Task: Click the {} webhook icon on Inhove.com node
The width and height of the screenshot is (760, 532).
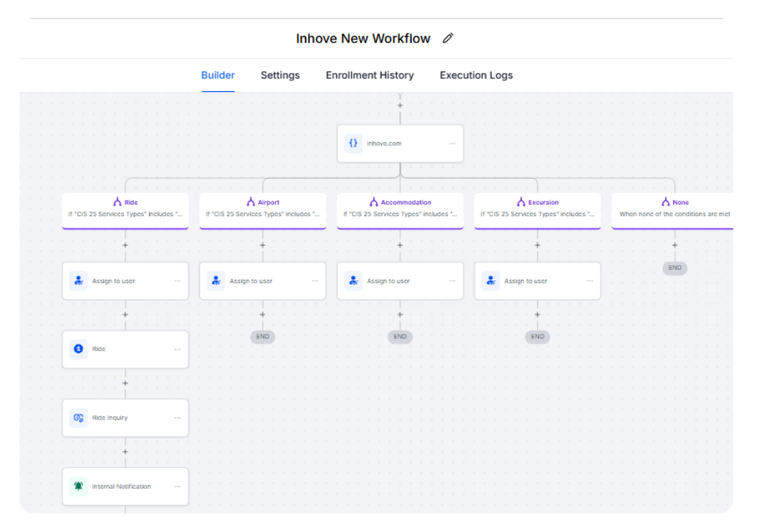Action: (x=353, y=143)
